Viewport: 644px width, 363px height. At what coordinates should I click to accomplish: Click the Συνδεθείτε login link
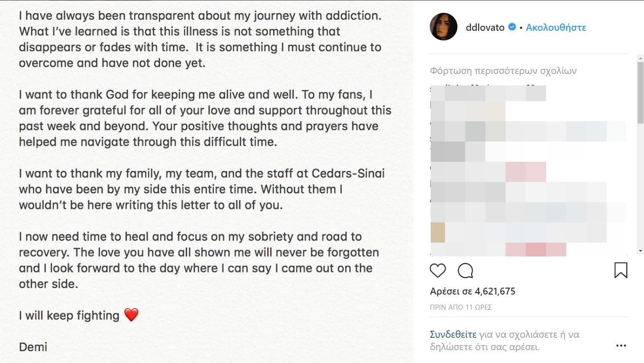click(x=453, y=334)
